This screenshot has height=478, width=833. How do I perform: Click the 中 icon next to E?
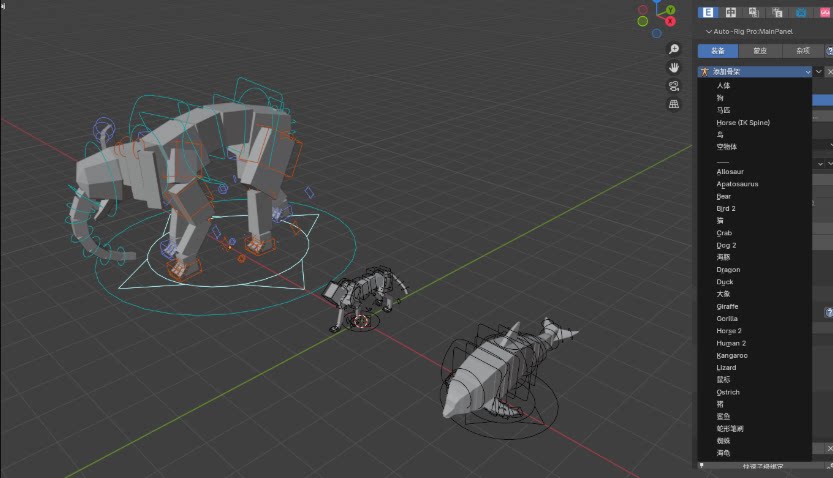pyautogui.click(x=731, y=12)
